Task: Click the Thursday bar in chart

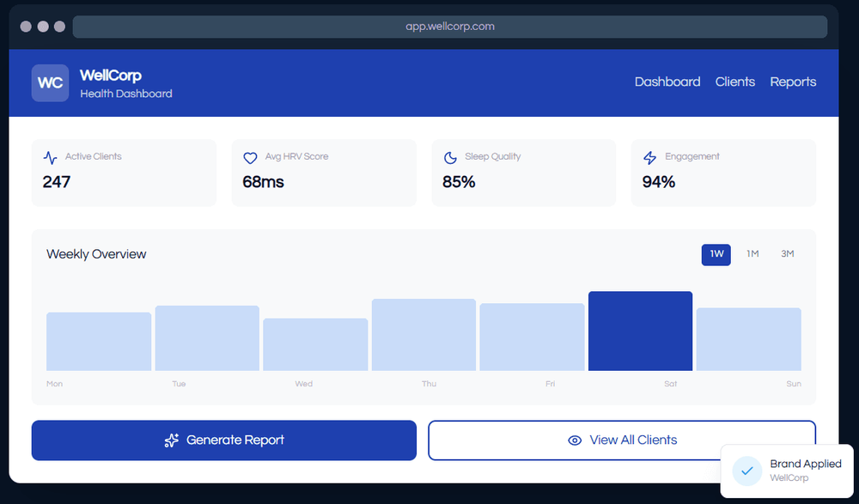Action: pos(423,335)
